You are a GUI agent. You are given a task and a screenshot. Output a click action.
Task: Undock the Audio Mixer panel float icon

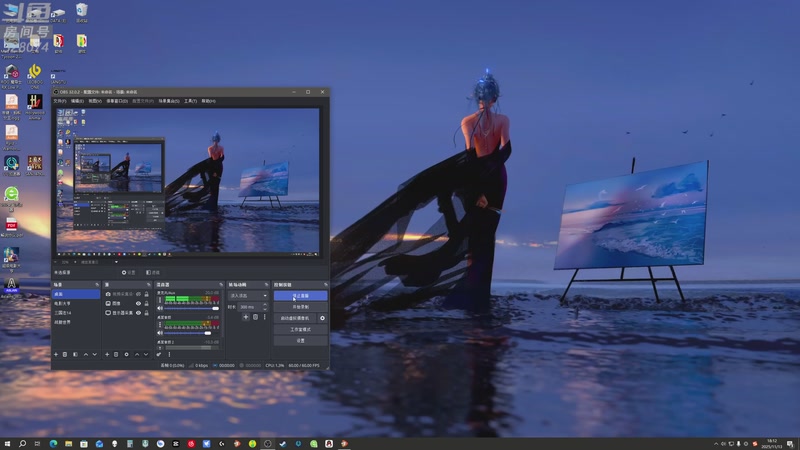point(221,285)
